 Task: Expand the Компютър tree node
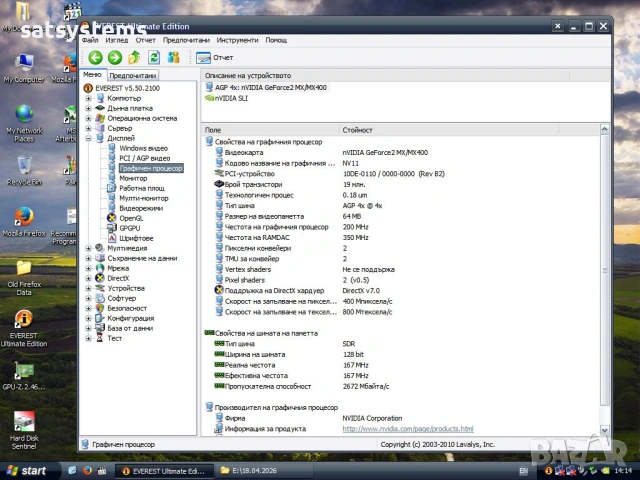(88, 98)
